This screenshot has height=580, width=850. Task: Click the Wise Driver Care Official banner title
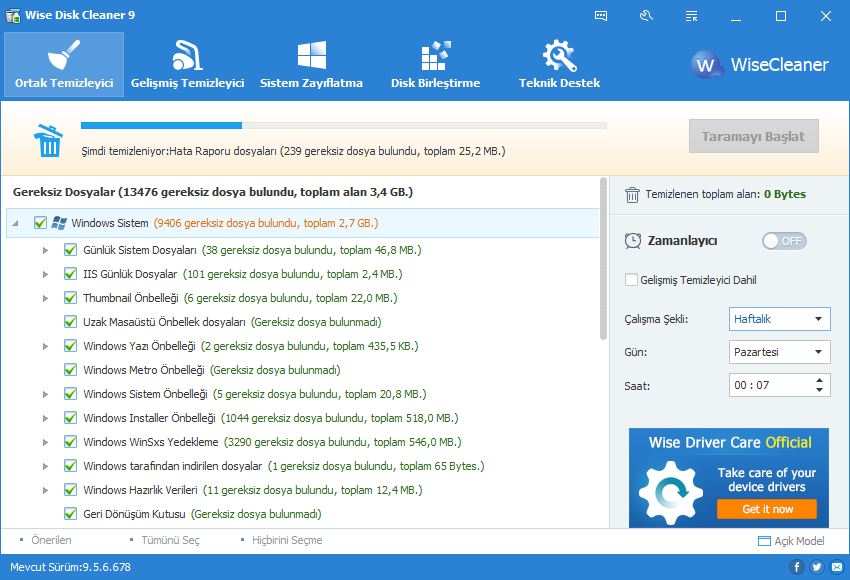coord(730,442)
